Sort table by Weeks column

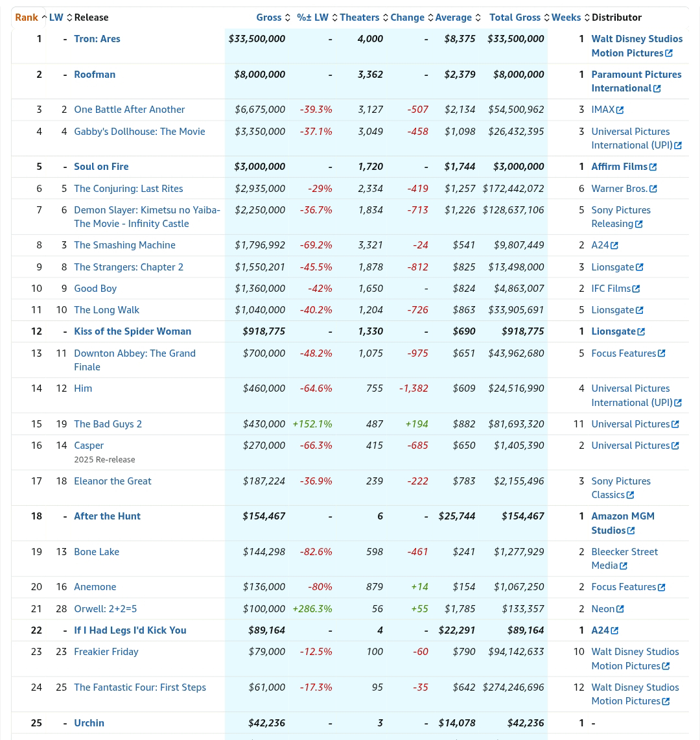click(x=566, y=18)
